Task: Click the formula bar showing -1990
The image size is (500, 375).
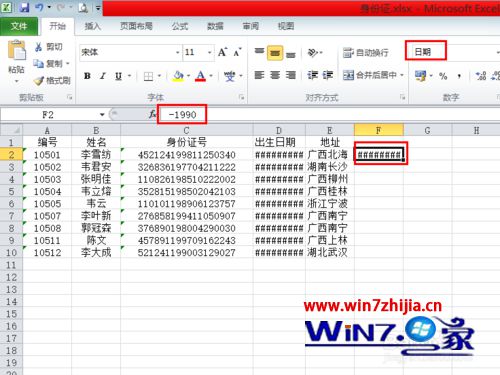Action: coord(330,115)
